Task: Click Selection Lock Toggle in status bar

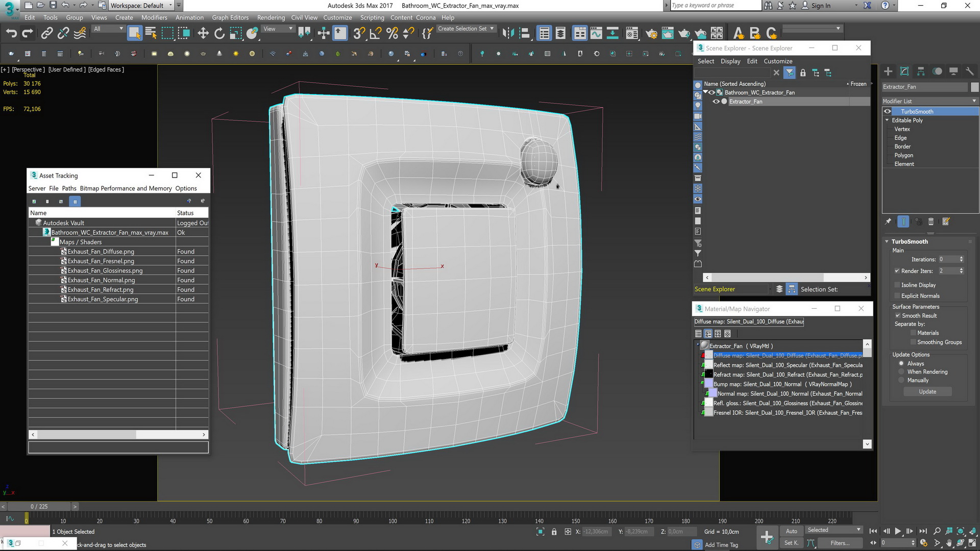Action: [x=554, y=532]
